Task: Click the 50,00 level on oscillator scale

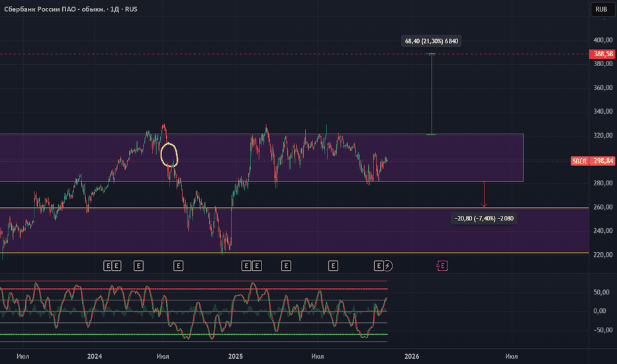Action: [x=601, y=292]
